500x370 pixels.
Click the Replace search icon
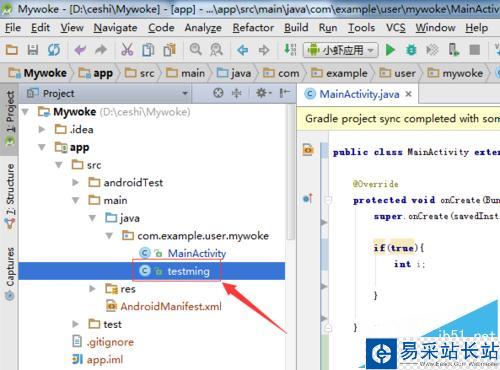(x=216, y=50)
